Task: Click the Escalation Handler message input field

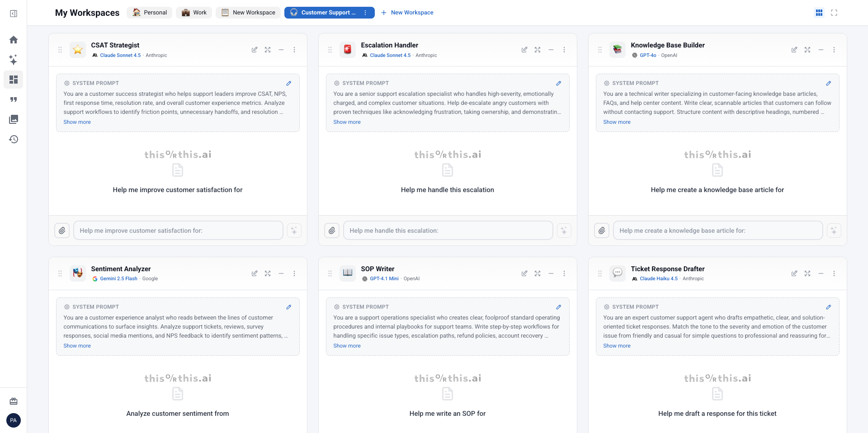Action: click(x=448, y=231)
